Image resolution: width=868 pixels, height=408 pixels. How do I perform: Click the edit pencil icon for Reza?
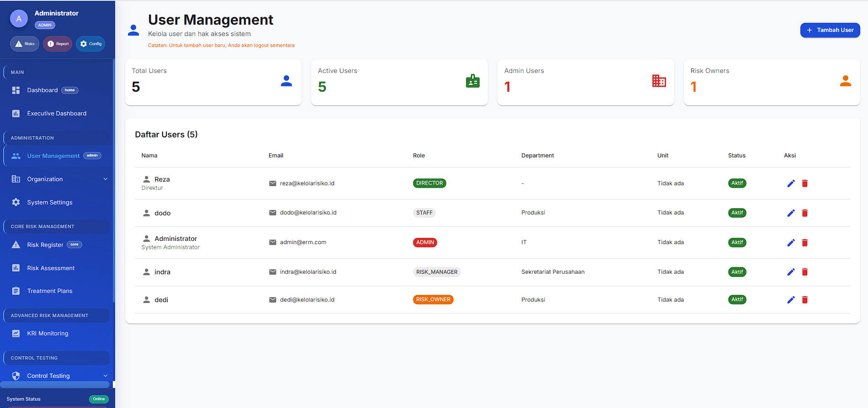[791, 183]
